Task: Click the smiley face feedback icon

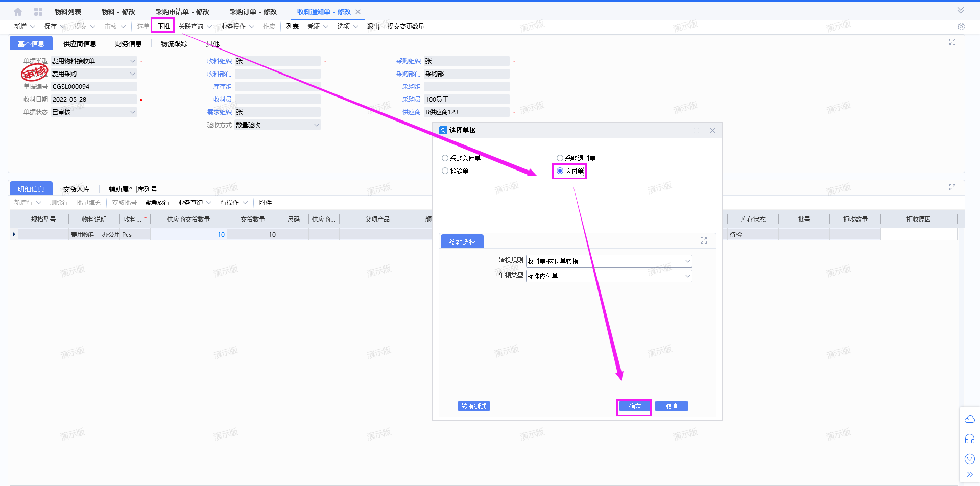Action: [x=969, y=458]
